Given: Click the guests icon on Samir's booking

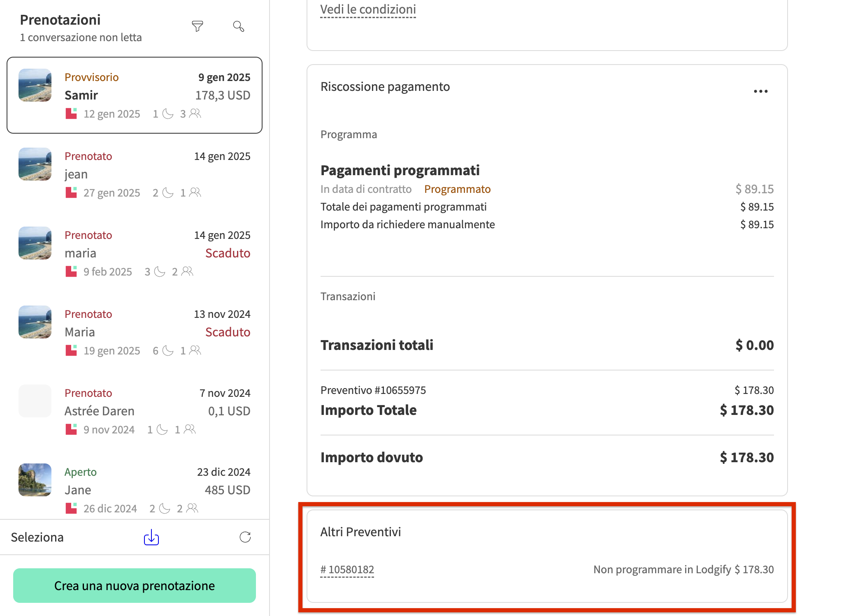Looking at the screenshot, I should pyautogui.click(x=195, y=113).
